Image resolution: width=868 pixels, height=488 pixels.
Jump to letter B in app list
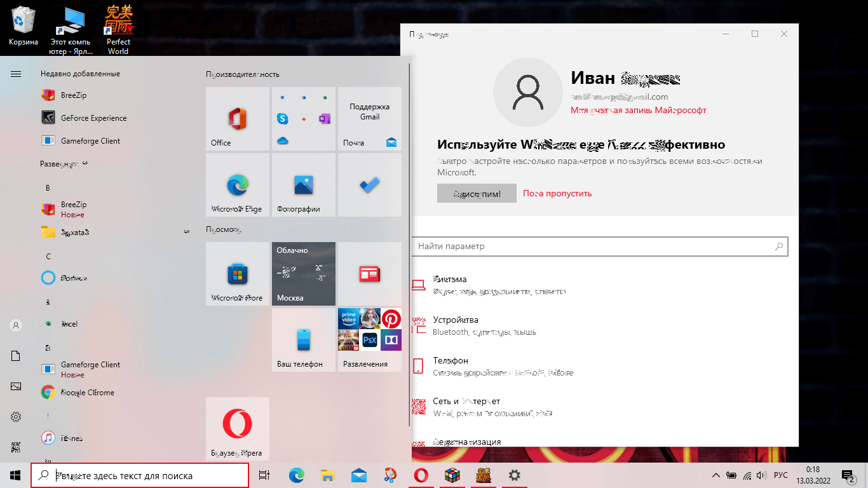coord(48,188)
